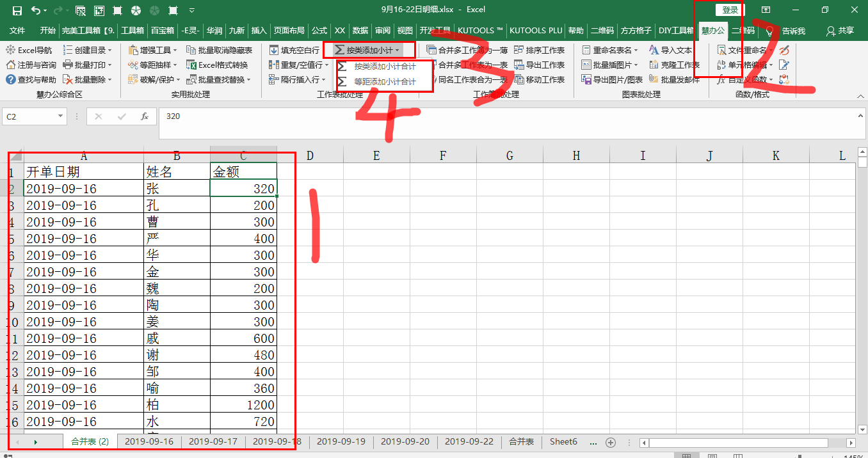This screenshot has height=458, width=868.
Task: Click 导出工作表 export sheets button
Action: tap(539, 65)
